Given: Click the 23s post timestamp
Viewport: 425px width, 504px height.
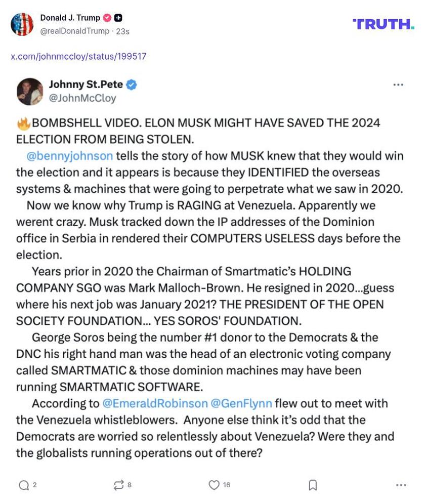Looking at the screenshot, I should (x=123, y=31).
